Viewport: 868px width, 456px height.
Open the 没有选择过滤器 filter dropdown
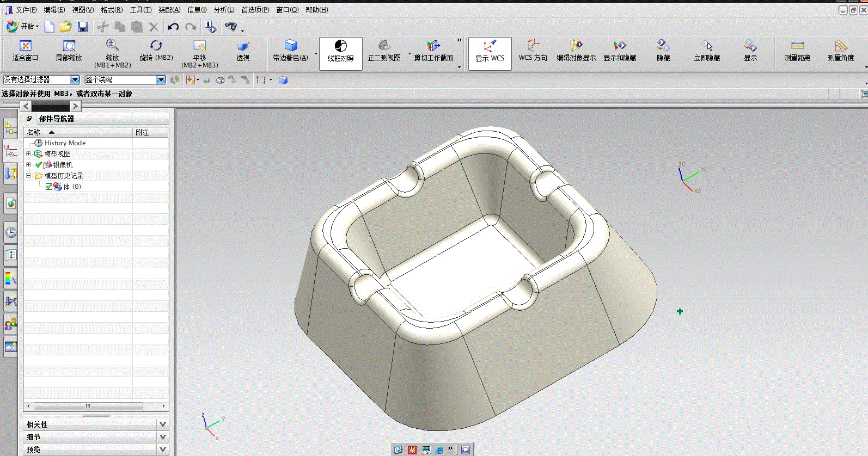pos(75,80)
